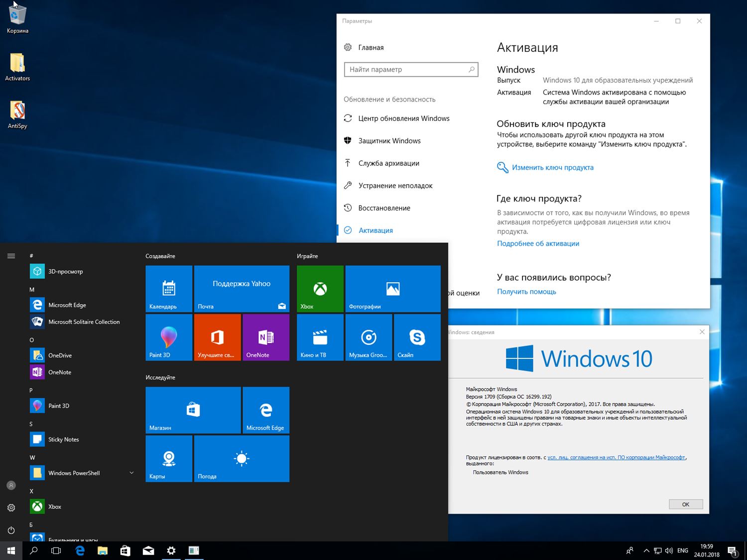Show hidden system tray icons

[646, 551]
